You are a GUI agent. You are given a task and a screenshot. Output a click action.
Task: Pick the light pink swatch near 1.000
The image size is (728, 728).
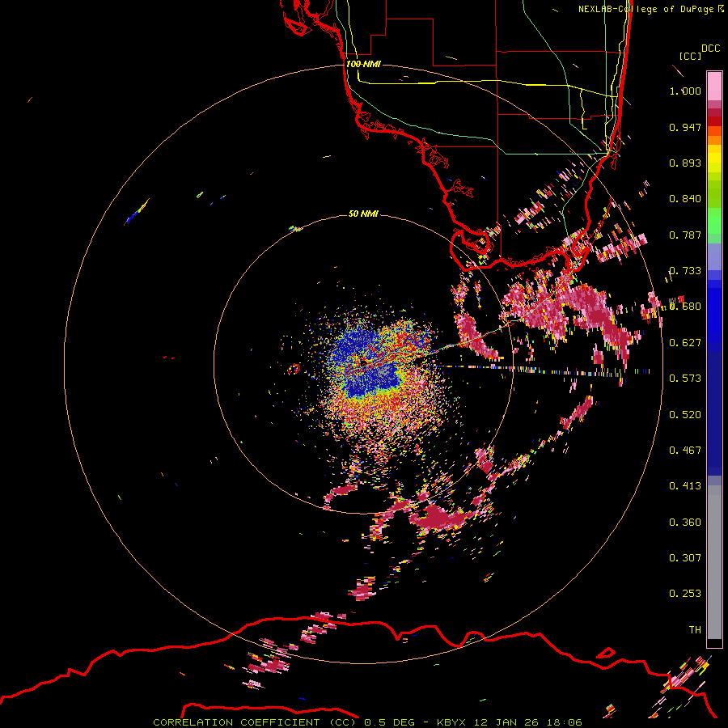pyautogui.click(x=714, y=86)
